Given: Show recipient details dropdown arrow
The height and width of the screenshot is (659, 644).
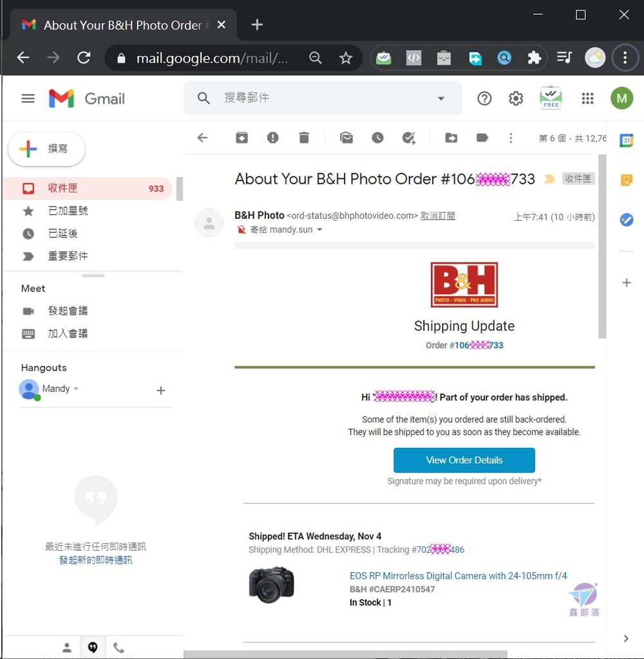Looking at the screenshot, I should tap(319, 230).
